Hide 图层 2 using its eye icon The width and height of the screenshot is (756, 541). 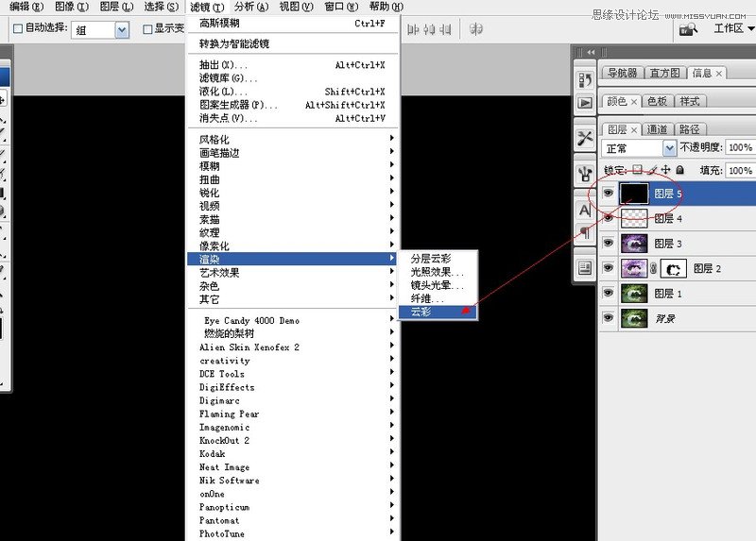coord(609,268)
